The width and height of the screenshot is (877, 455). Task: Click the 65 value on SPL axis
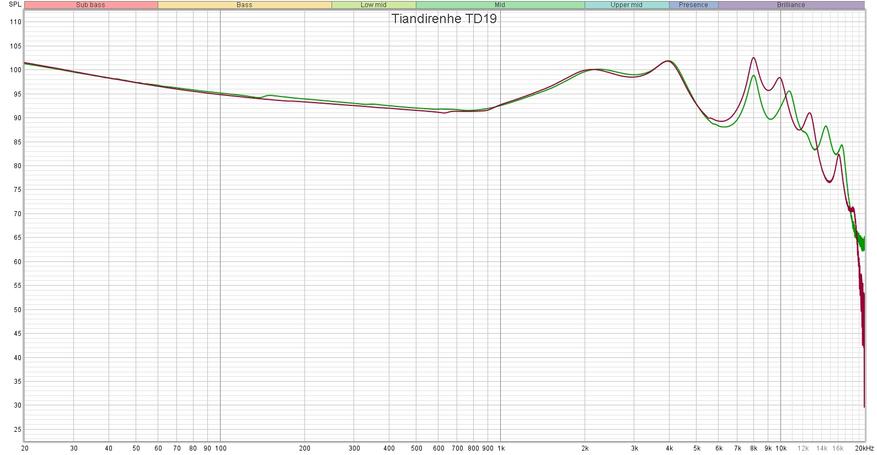click(17, 238)
